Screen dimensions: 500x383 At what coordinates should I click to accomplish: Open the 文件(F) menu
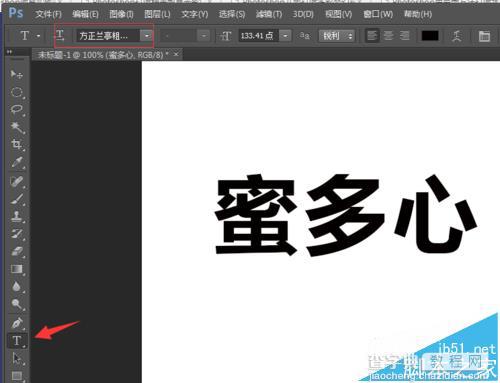coord(48,14)
